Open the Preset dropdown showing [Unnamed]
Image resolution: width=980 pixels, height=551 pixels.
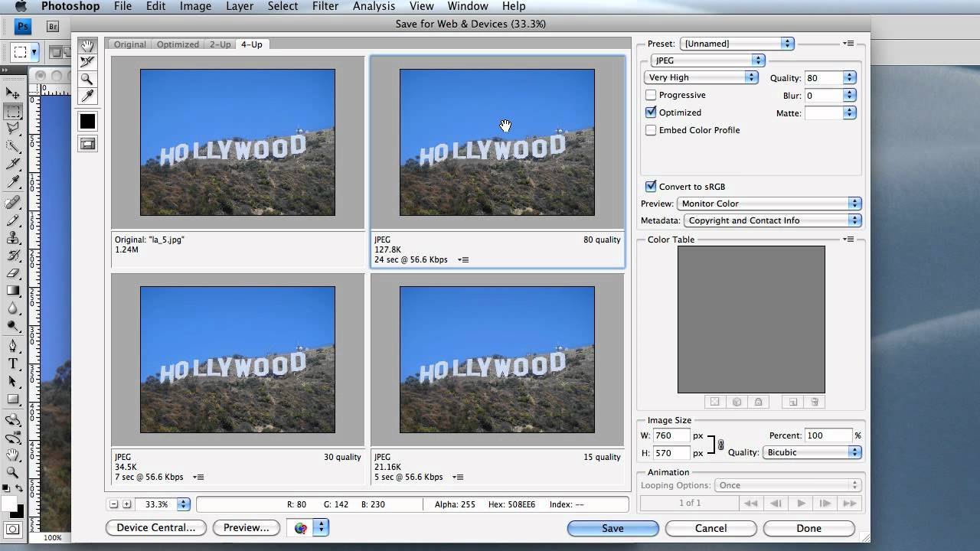point(737,44)
